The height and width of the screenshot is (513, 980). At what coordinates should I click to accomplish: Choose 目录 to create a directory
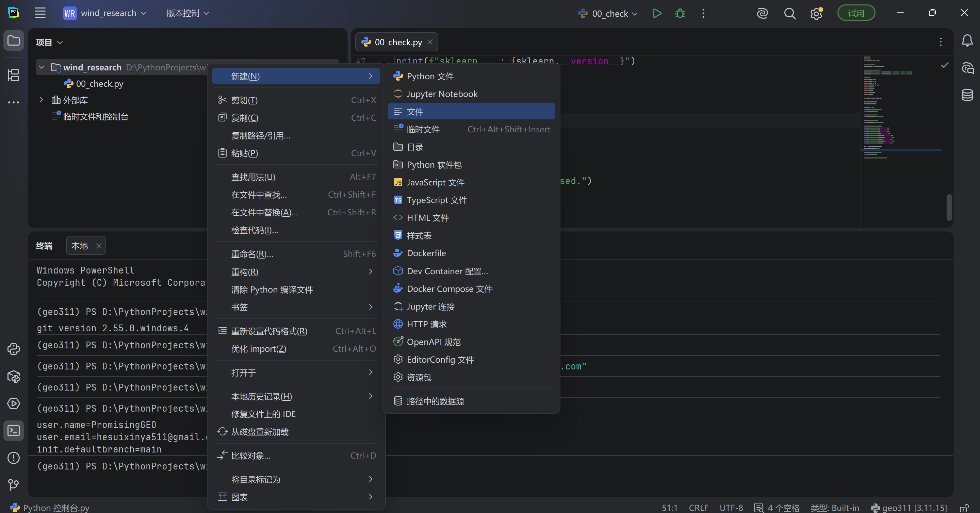click(471, 147)
